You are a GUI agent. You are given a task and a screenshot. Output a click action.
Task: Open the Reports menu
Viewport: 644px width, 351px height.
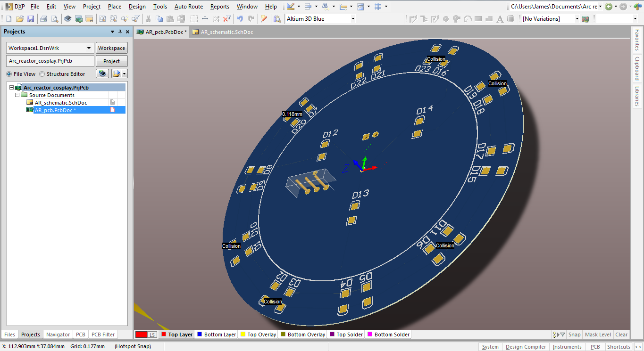[x=220, y=7]
